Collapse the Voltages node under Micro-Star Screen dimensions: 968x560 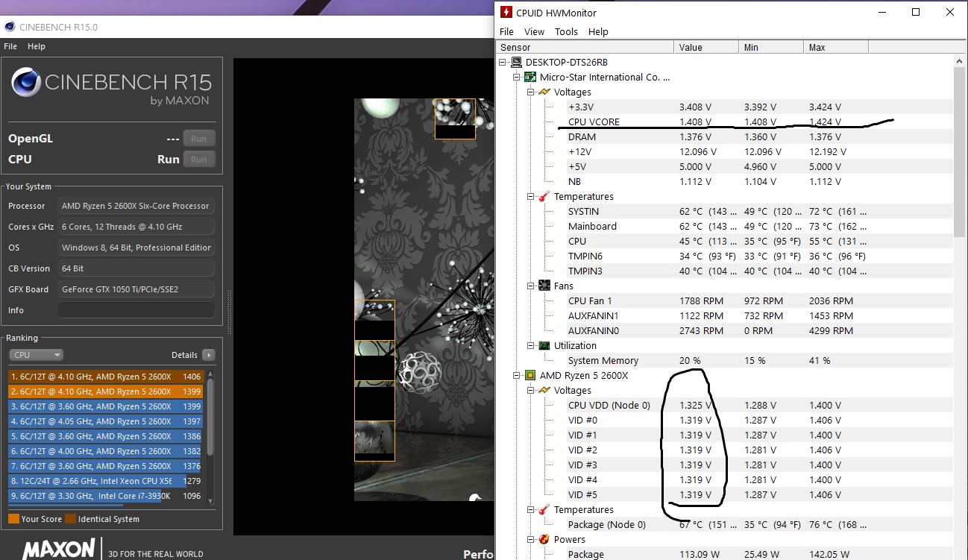tap(531, 92)
